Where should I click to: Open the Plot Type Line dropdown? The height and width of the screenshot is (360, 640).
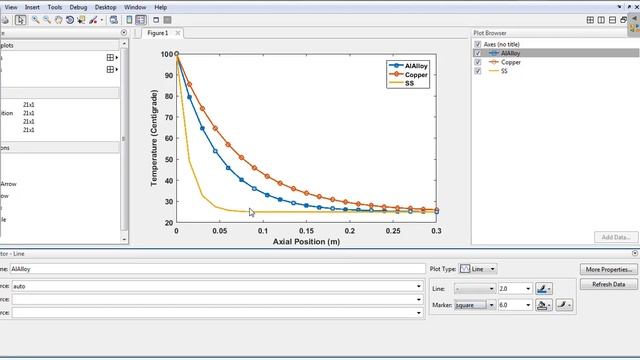[478, 269]
